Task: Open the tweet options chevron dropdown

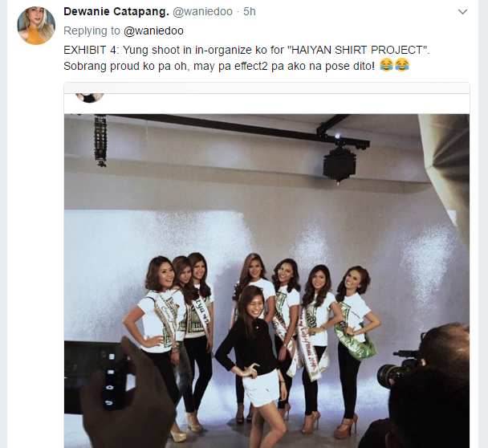Action: click(462, 12)
